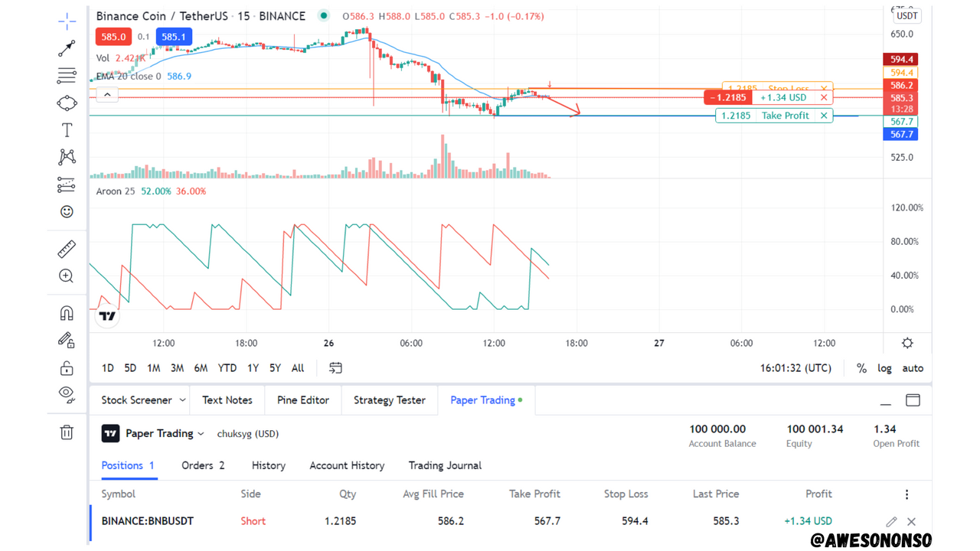Select the 1M time range

[153, 368]
